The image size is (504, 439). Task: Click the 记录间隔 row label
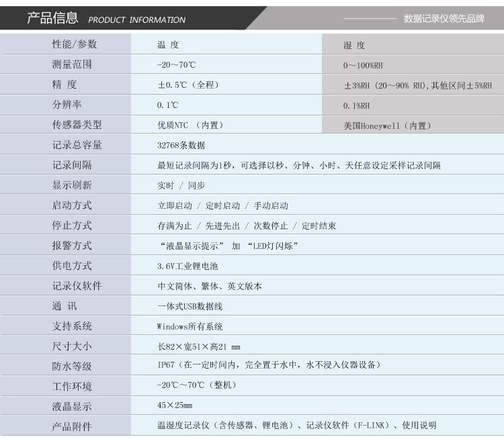click(x=72, y=165)
